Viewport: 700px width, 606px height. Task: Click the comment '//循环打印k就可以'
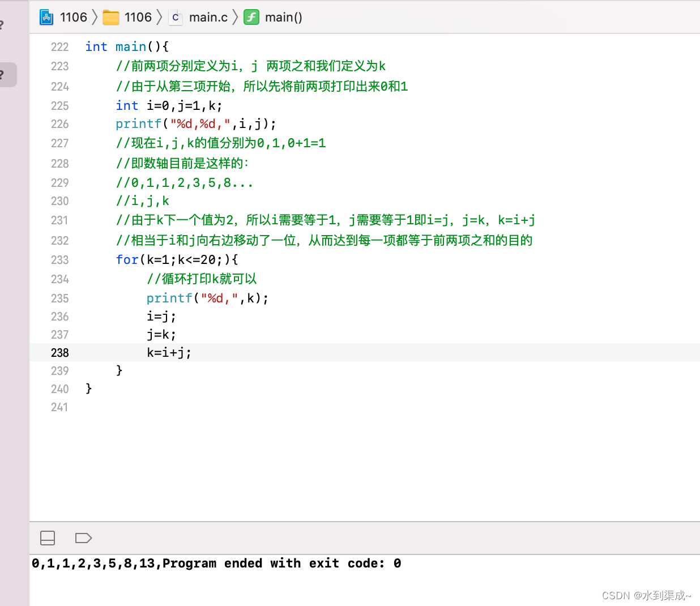(202, 279)
